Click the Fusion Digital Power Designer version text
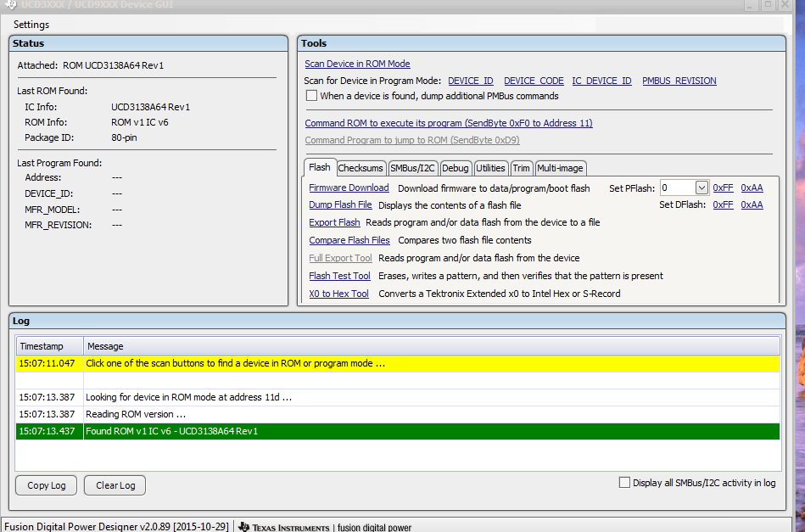 tap(116, 527)
